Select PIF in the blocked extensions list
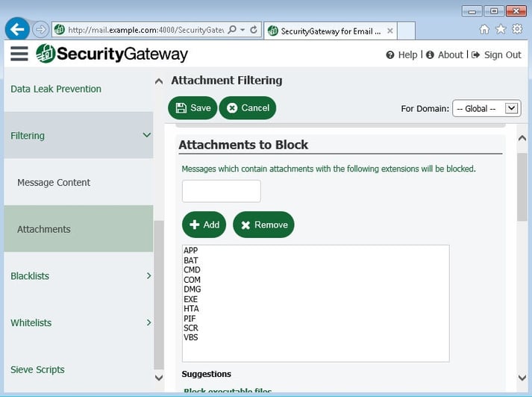Viewport: 532px width, 397px height. tap(190, 319)
